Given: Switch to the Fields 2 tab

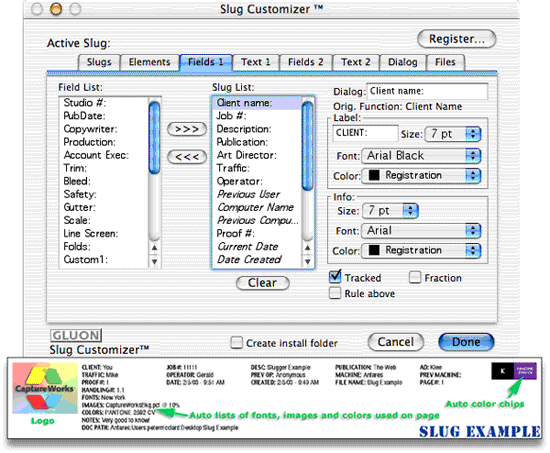Looking at the screenshot, I should [306, 62].
